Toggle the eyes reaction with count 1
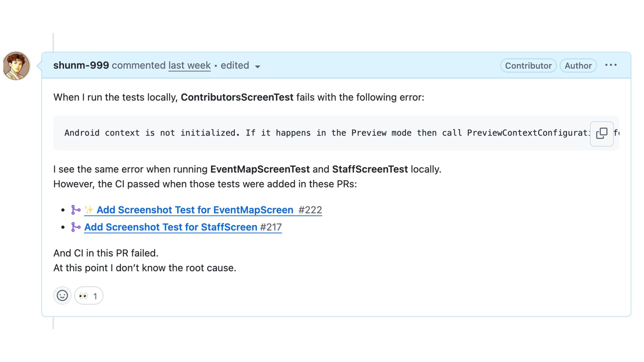 [89, 296]
